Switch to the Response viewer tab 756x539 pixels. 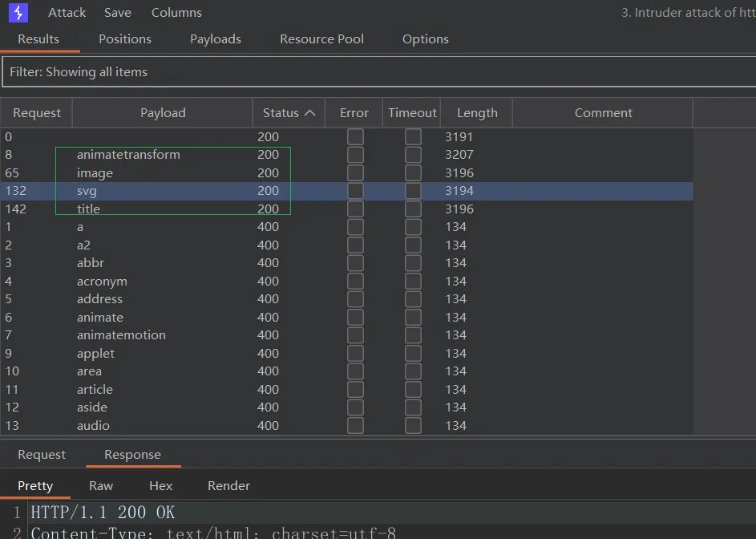pyautogui.click(x=132, y=455)
